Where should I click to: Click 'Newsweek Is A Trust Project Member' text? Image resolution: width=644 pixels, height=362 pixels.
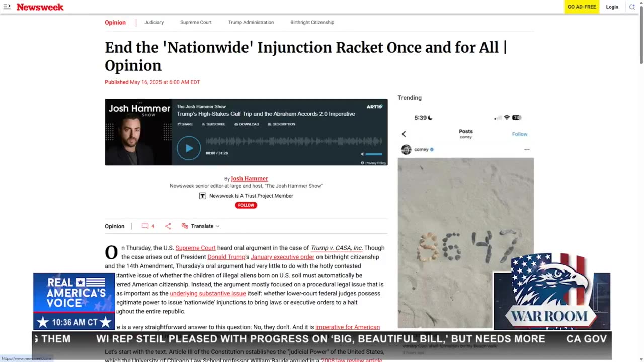tap(251, 196)
